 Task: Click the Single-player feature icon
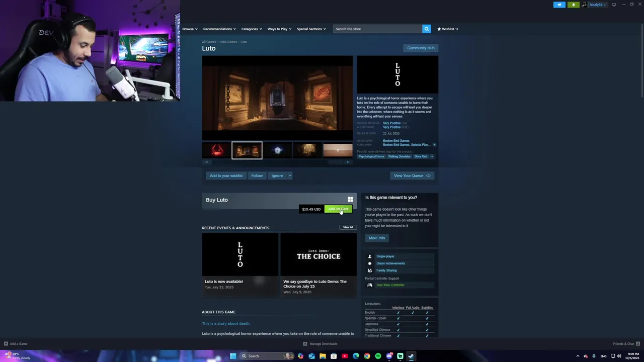point(370,256)
